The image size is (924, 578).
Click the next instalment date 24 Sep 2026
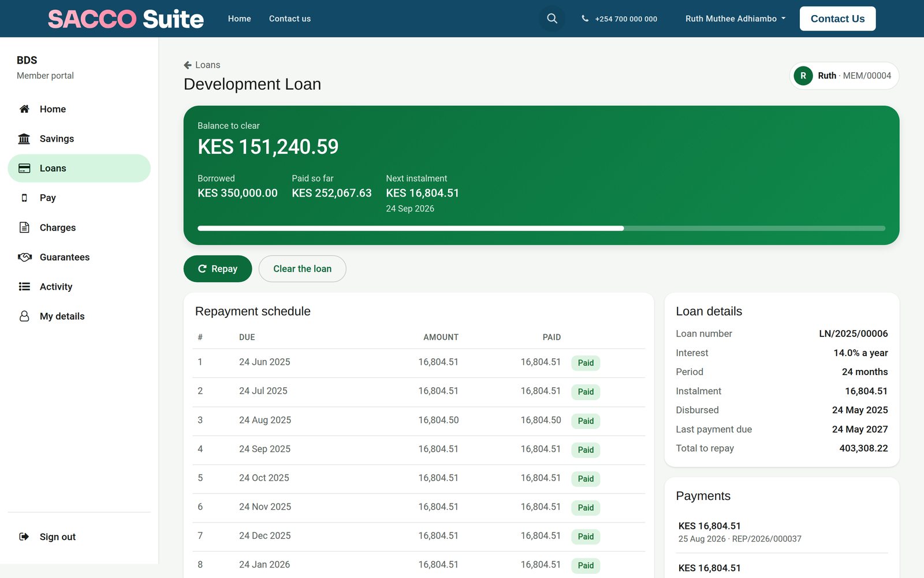click(410, 209)
